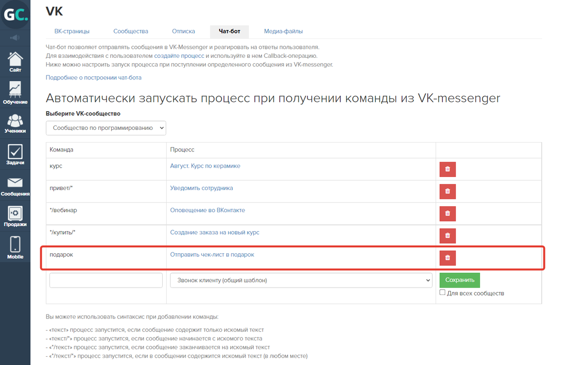Image resolution: width=588 pixels, height=365 pixels.
Task: Click the empty command text field
Action: 106,280
